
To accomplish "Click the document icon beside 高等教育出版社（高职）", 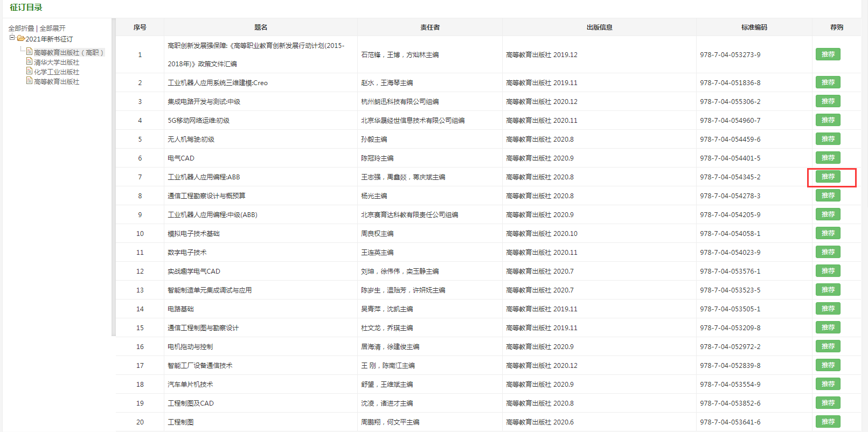I will (30, 52).
